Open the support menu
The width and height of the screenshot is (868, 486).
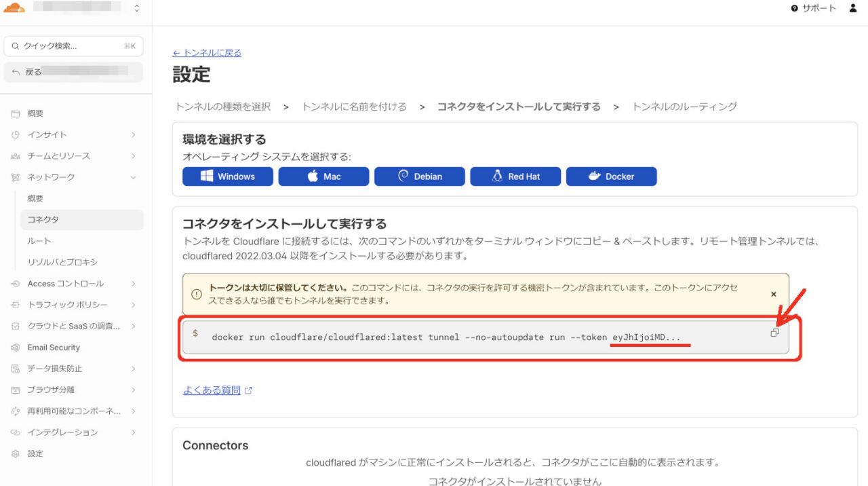coord(814,8)
